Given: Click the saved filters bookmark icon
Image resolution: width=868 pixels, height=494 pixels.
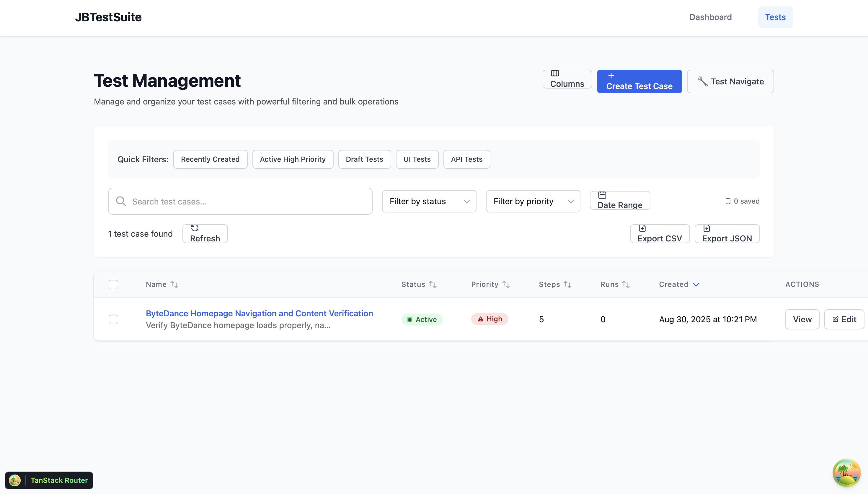Looking at the screenshot, I should click(x=727, y=201).
